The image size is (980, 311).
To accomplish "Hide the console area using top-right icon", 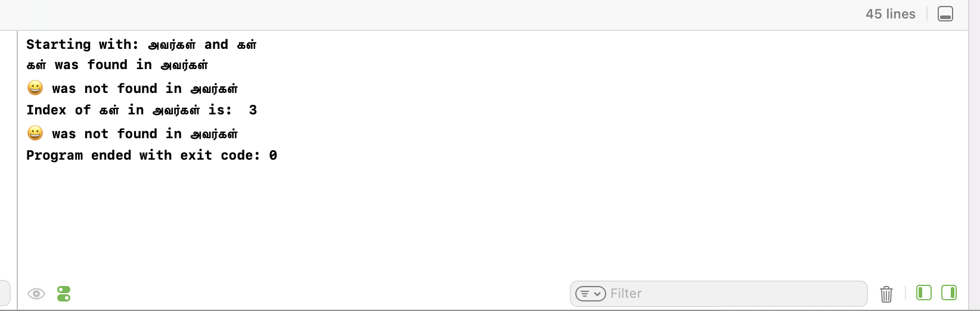I will (945, 14).
